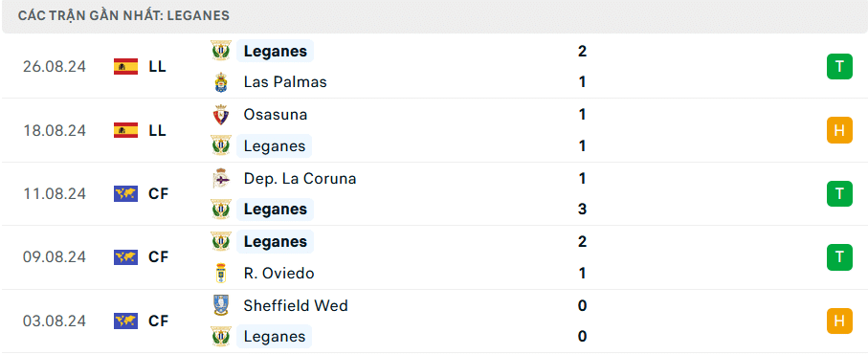Click the orange H badge for Osasuna match
This screenshot has width=868, height=354.
(x=839, y=130)
